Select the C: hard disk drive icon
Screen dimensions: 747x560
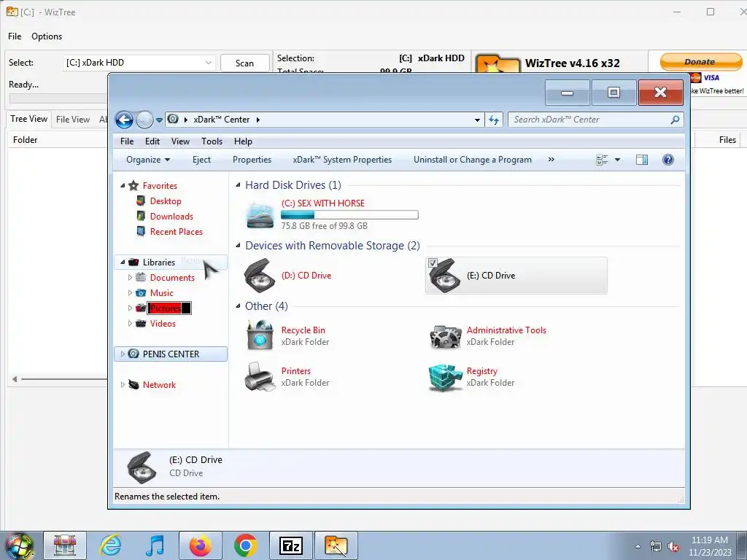260,215
